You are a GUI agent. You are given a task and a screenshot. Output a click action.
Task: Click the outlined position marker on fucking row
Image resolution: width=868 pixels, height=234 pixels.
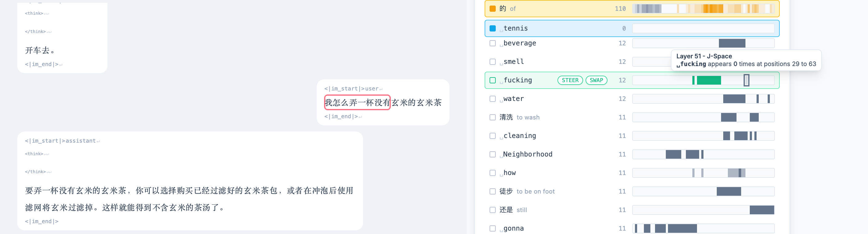click(x=746, y=80)
